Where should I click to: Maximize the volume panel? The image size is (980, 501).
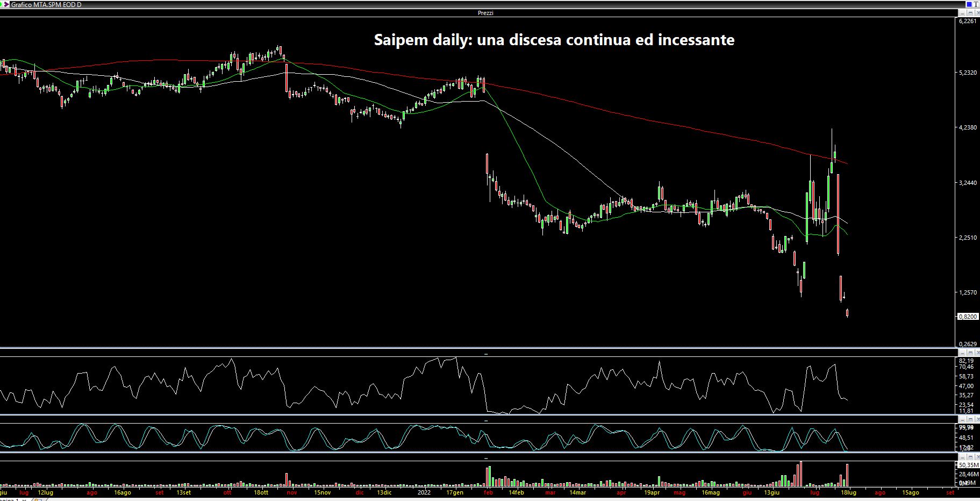coord(970,456)
